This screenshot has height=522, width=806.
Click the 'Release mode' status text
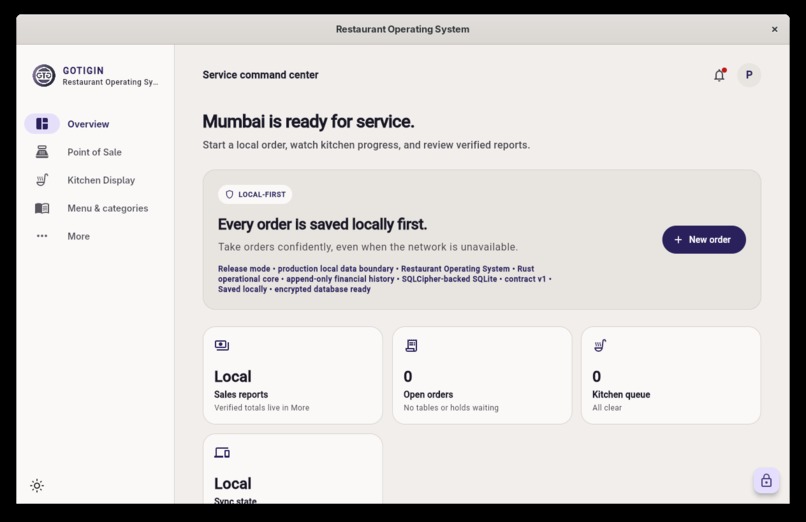(244, 269)
